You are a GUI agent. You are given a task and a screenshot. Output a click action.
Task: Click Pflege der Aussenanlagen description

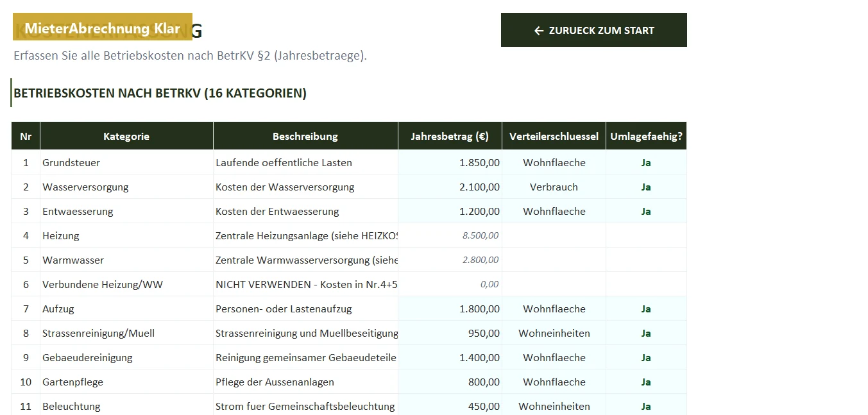(x=305, y=382)
